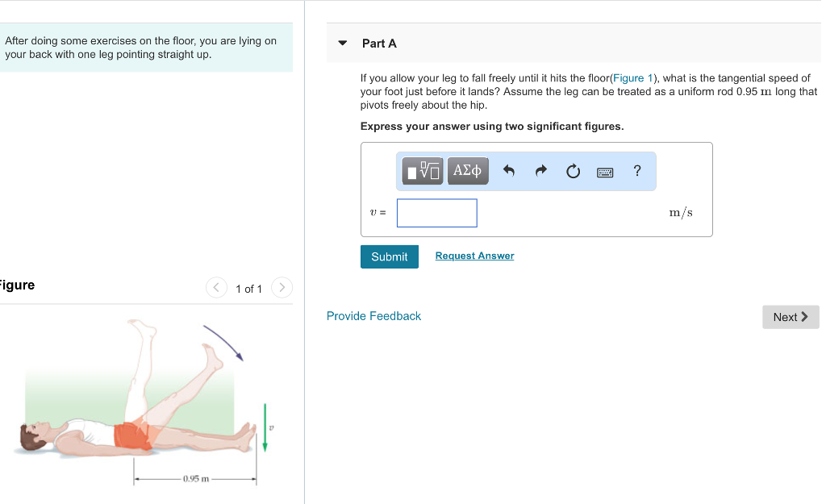
Task: Click the redo arrow icon
Action: (x=541, y=171)
